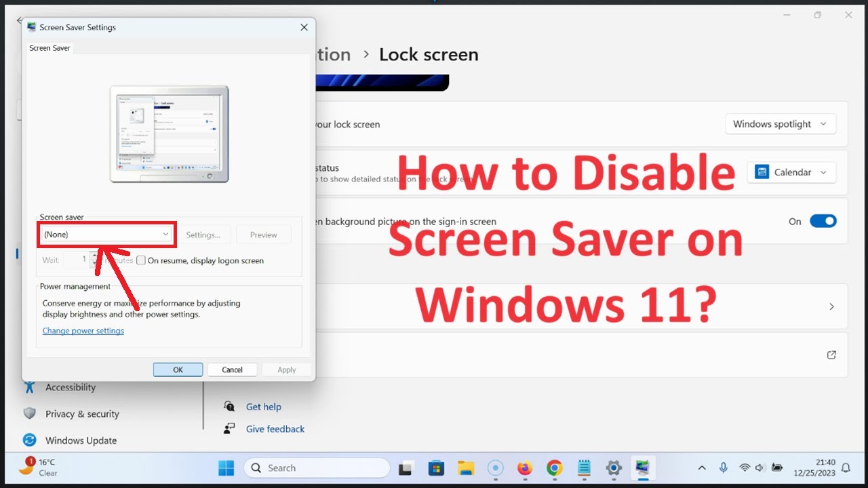Viewport: 868px width, 488px height.
Task: Open File Explorer from the taskbar
Action: pyautogui.click(x=465, y=468)
